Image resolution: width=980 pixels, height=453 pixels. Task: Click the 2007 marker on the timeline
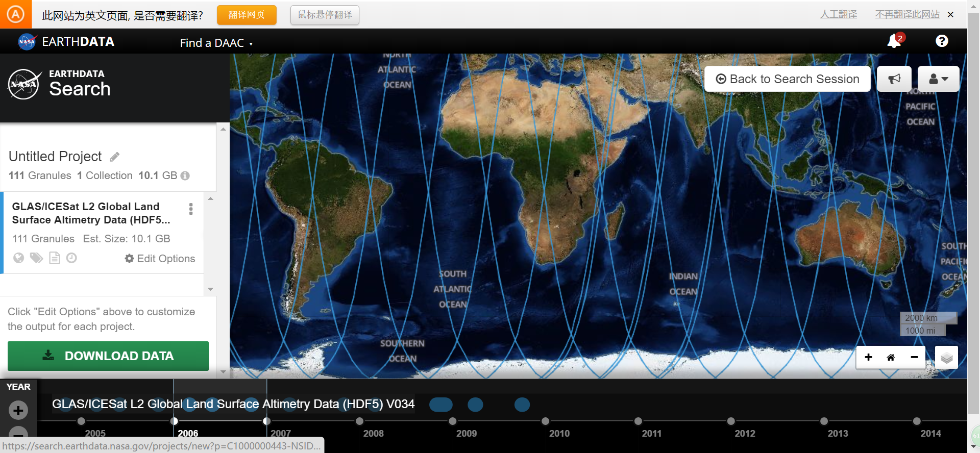(x=266, y=421)
